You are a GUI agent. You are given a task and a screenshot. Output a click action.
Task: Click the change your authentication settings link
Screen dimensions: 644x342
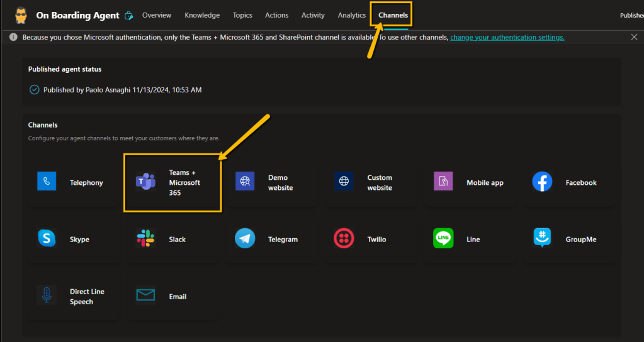coord(507,38)
